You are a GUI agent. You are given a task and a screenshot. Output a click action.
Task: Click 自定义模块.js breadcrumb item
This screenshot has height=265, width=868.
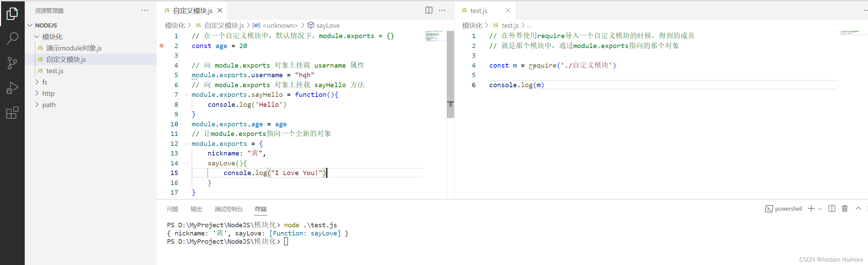coord(224,25)
